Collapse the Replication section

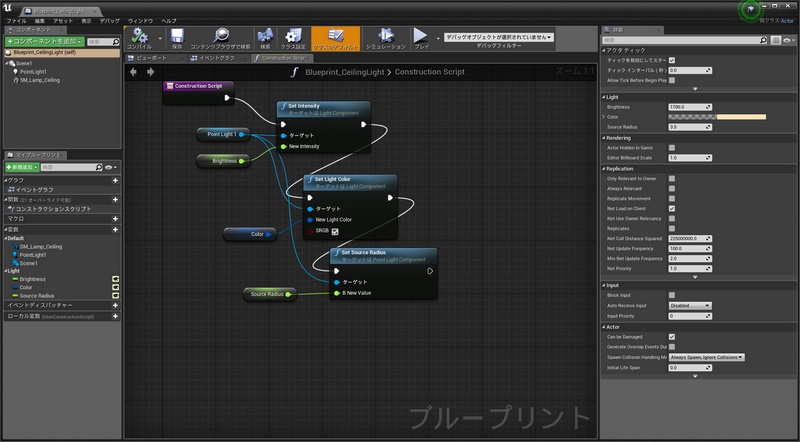click(x=604, y=169)
